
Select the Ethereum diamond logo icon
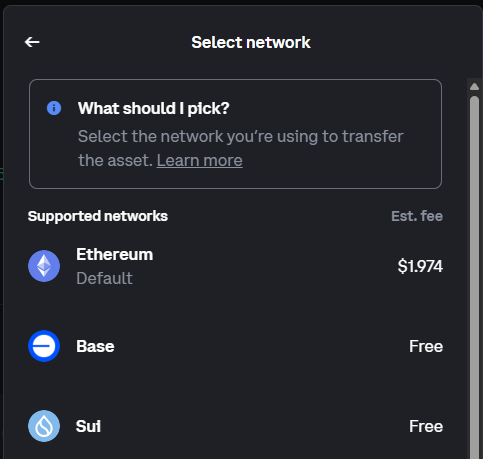(x=44, y=266)
